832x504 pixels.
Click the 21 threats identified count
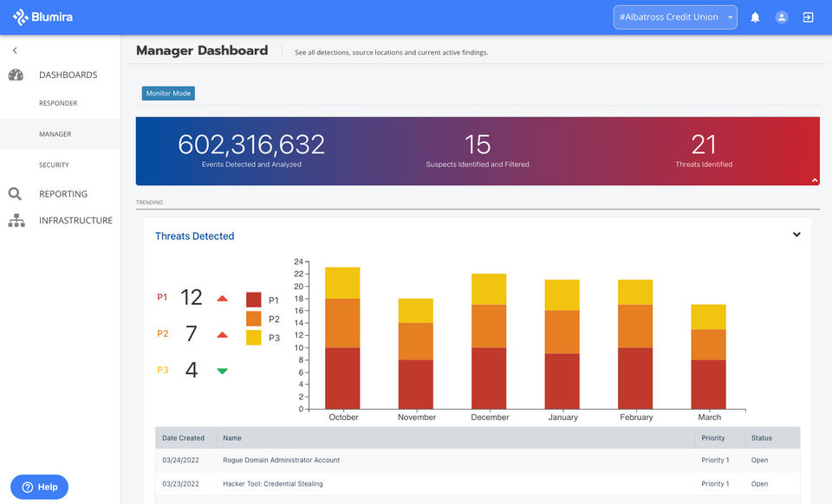[x=704, y=145]
